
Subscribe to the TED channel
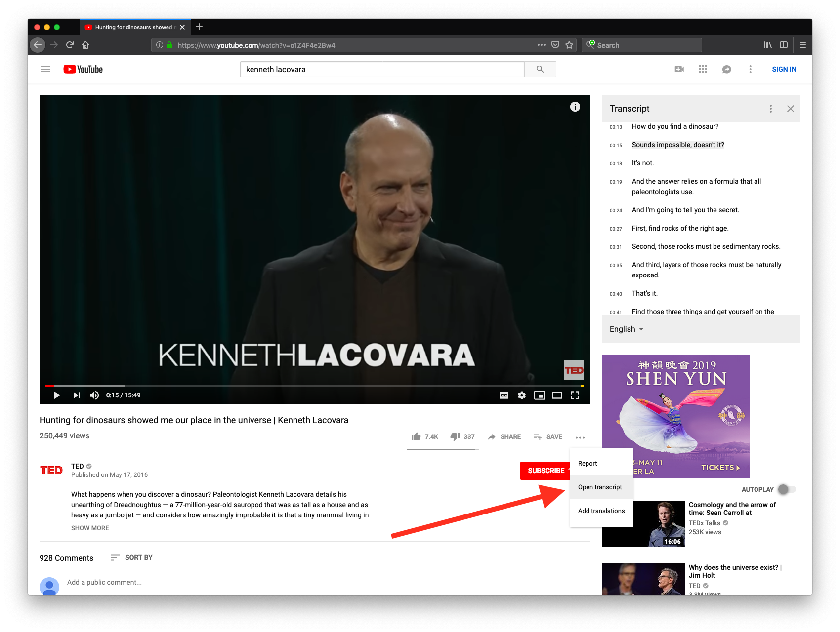pos(546,471)
